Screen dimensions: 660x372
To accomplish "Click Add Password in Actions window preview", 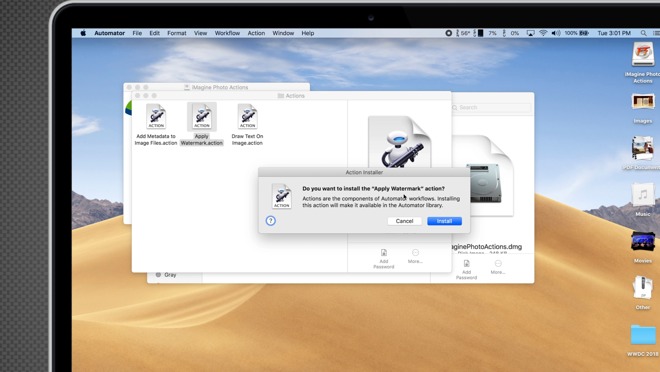I will (383, 259).
